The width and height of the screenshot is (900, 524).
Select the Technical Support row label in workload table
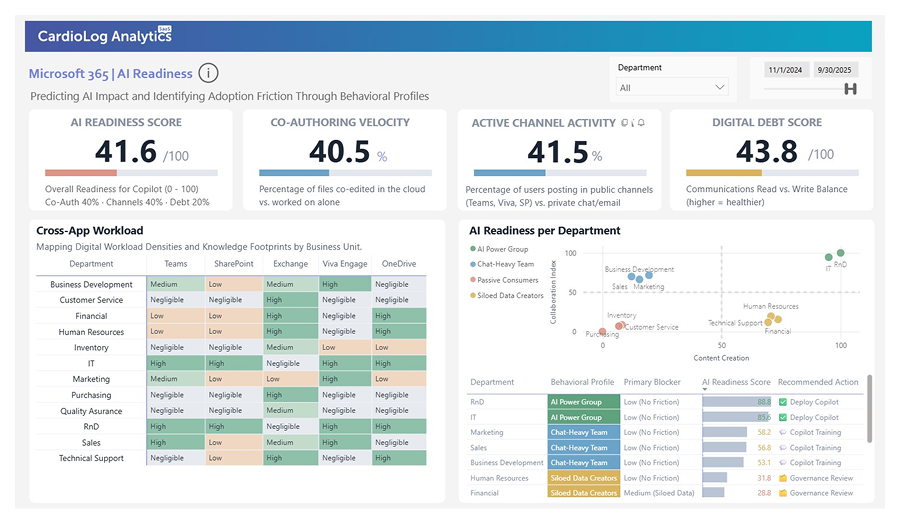click(91, 458)
